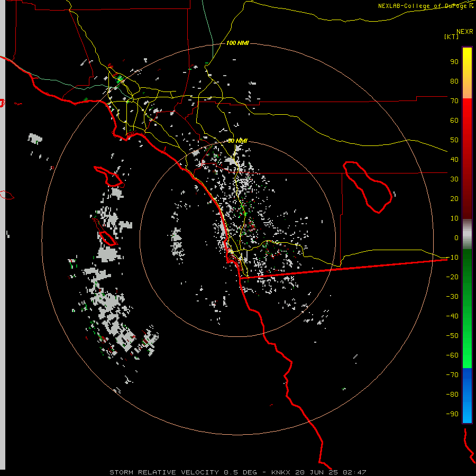Select the -10 value on the velocity scale
The width and height of the screenshot is (476, 476).
(452, 258)
